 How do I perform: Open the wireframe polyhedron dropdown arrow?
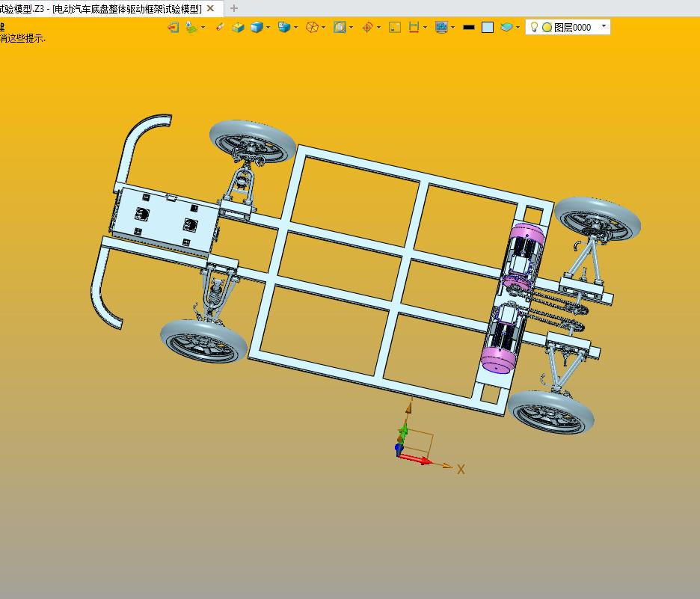[324, 28]
